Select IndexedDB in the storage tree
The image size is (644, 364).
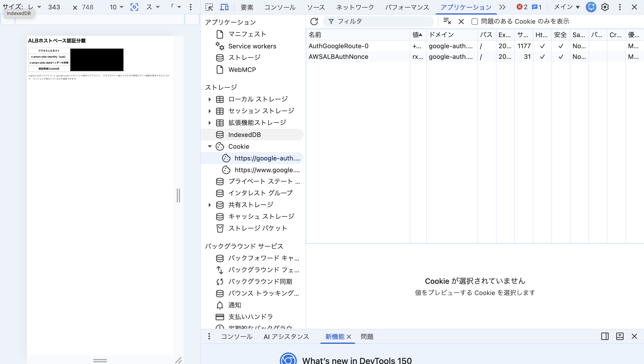click(252, 135)
